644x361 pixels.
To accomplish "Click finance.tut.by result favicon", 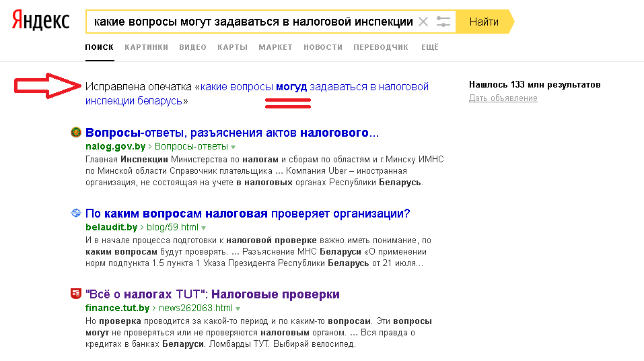I will coord(76,294).
